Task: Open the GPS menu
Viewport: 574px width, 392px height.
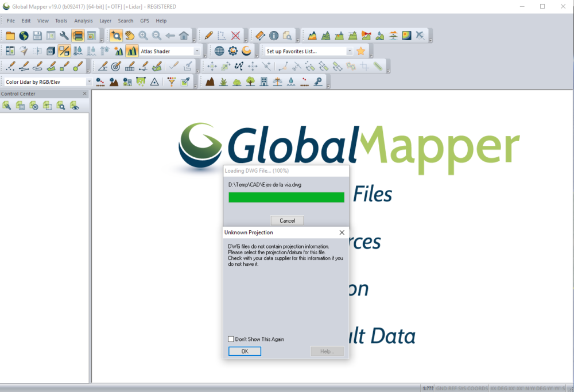Action: [145, 20]
